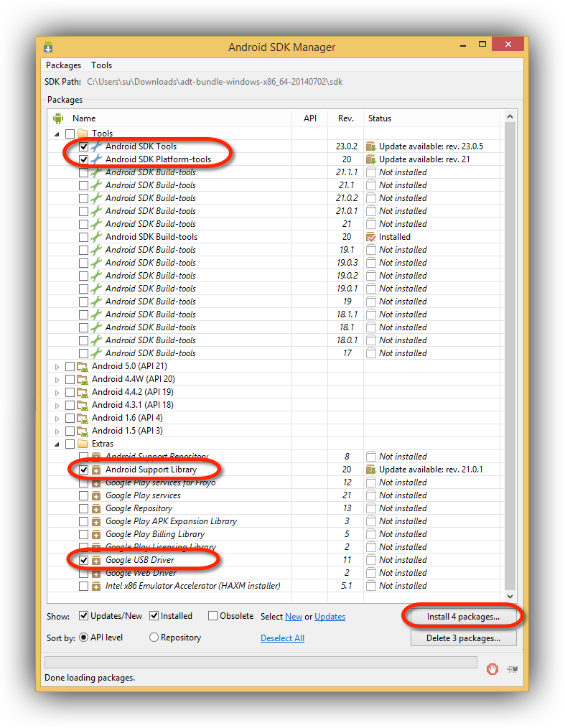Click the Installed status icon for Build-tools rev 20
565x728 pixels.
click(371, 237)
